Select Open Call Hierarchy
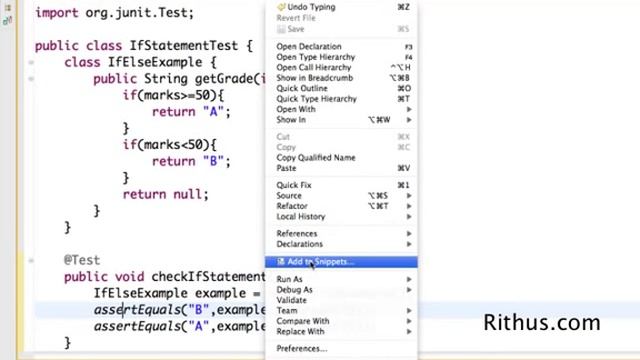The width and height of the screenshot is (640, 360). pos(341,67)
